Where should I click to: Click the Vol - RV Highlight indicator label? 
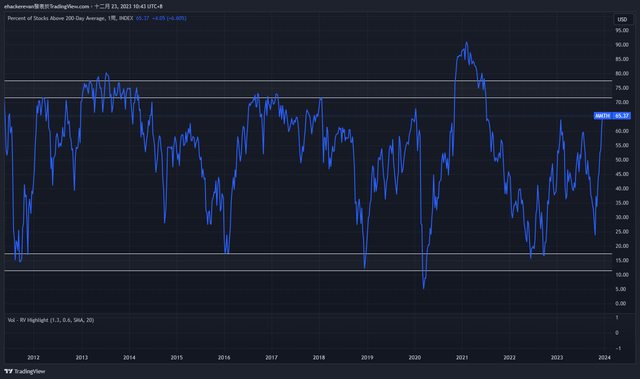tap(51, 320)
